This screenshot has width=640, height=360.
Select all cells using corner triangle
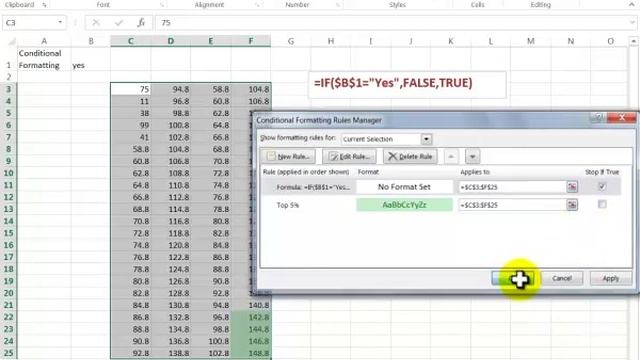point(11,41)
